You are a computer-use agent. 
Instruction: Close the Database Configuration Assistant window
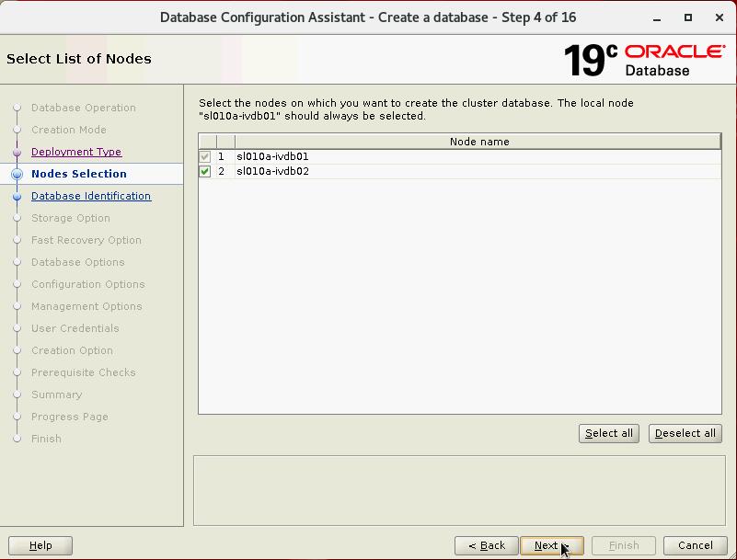[717, 17]
